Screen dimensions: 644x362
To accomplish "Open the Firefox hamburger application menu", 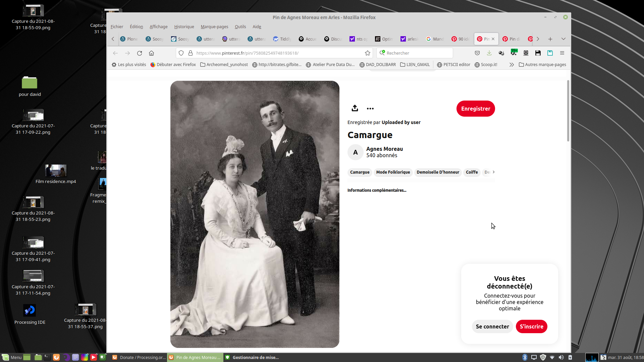I will 562,53.
